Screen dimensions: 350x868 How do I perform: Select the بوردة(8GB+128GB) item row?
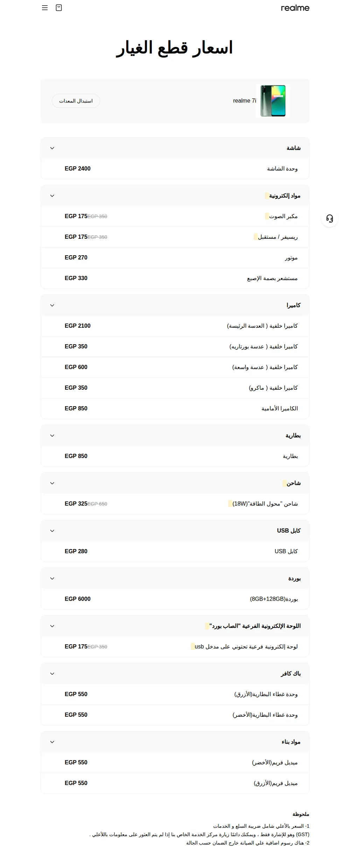pos(175,599)
